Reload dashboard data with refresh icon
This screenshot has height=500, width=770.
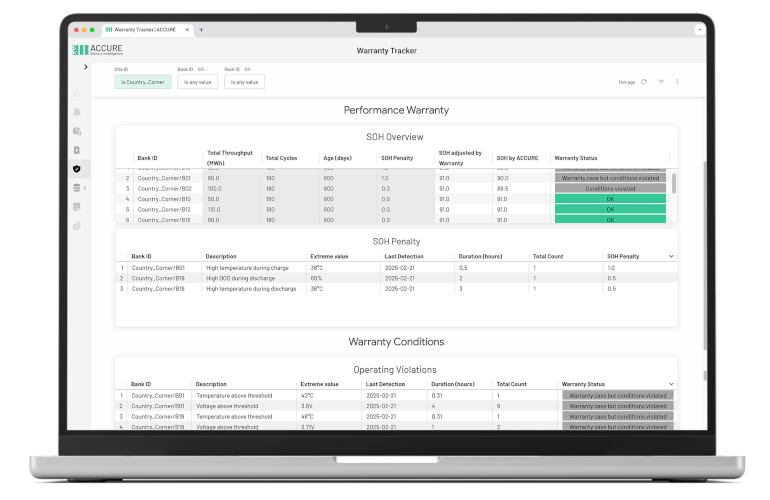[644, 82]
